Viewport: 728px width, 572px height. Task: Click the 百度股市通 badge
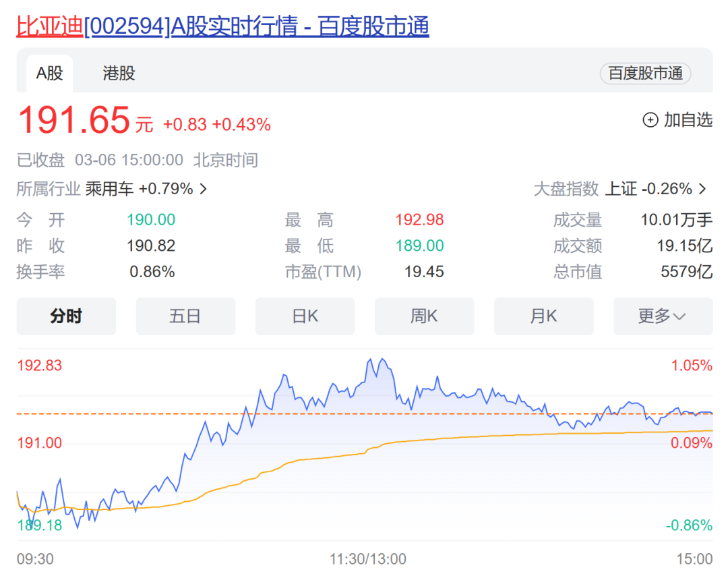tap(645, 74)
